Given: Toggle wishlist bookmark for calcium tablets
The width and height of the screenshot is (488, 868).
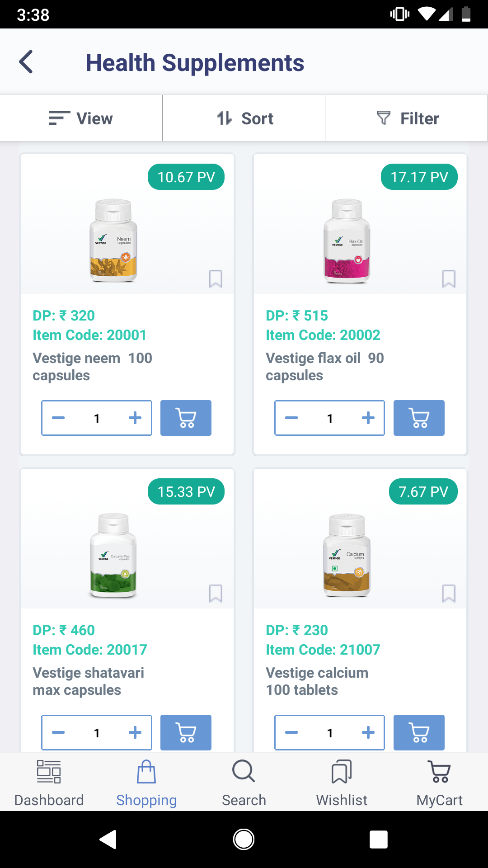Looking at the screenshot, I should click(x=449, y=594).
